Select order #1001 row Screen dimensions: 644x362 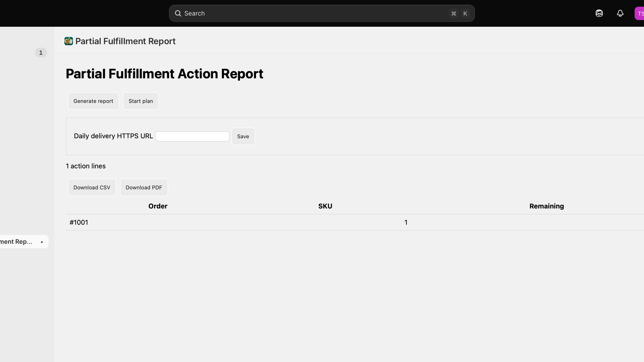coord(355,222)
